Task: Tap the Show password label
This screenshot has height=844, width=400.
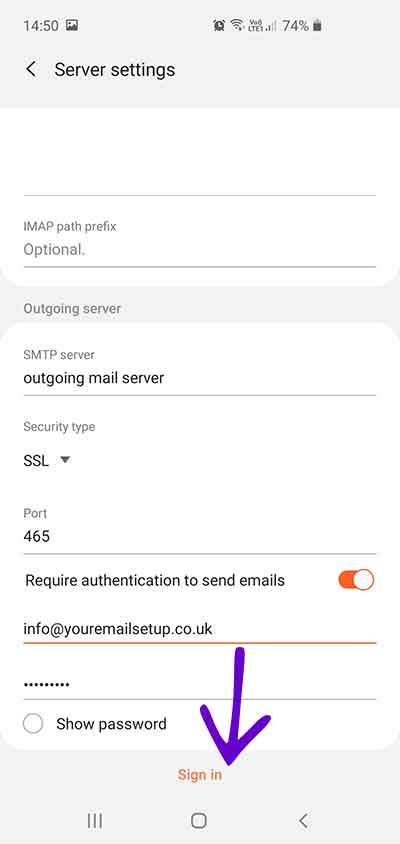Action: [111, 723]
